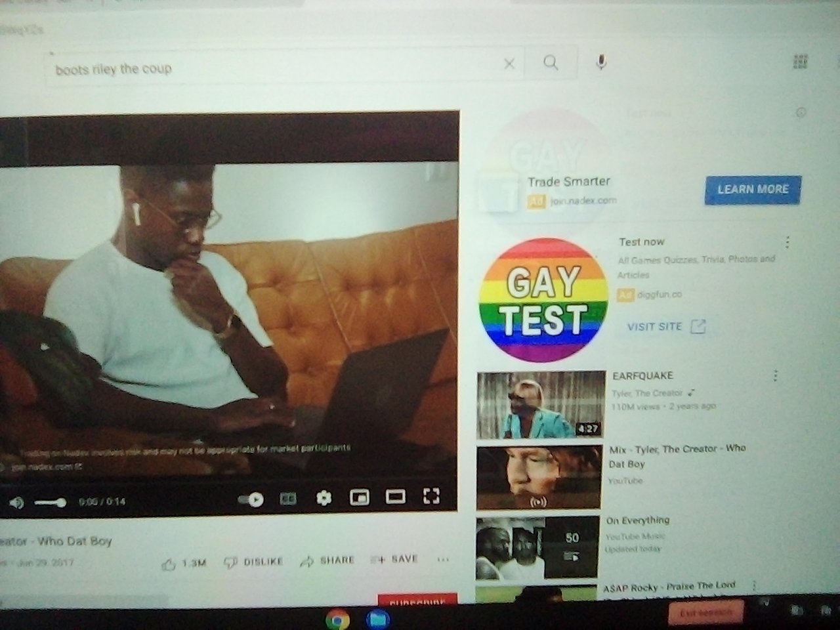Like the video with 1.3M likes
Screen dimensions: 840x630
[x=184, y=563]
